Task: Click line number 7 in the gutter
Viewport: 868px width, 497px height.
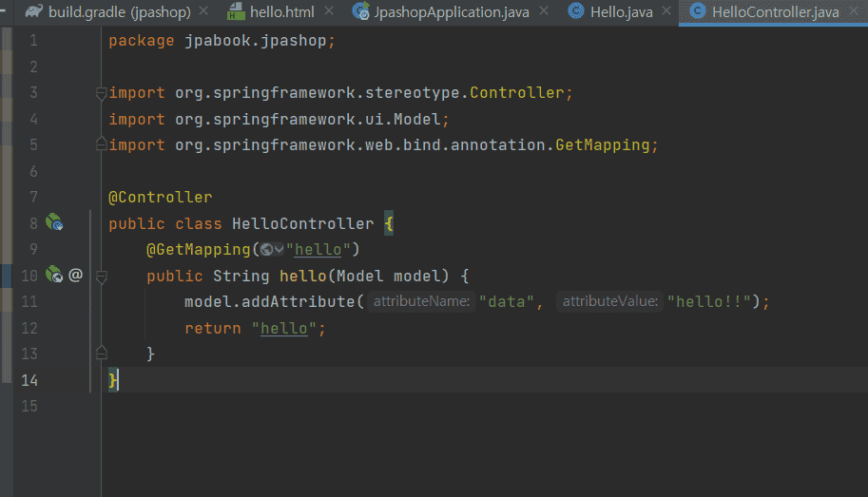Action: point(33,198)
